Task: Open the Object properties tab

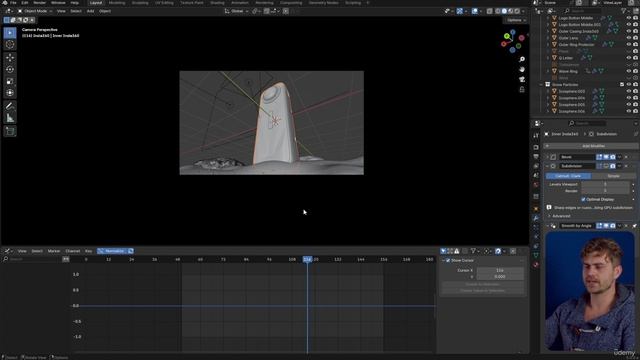Action: 536,209
